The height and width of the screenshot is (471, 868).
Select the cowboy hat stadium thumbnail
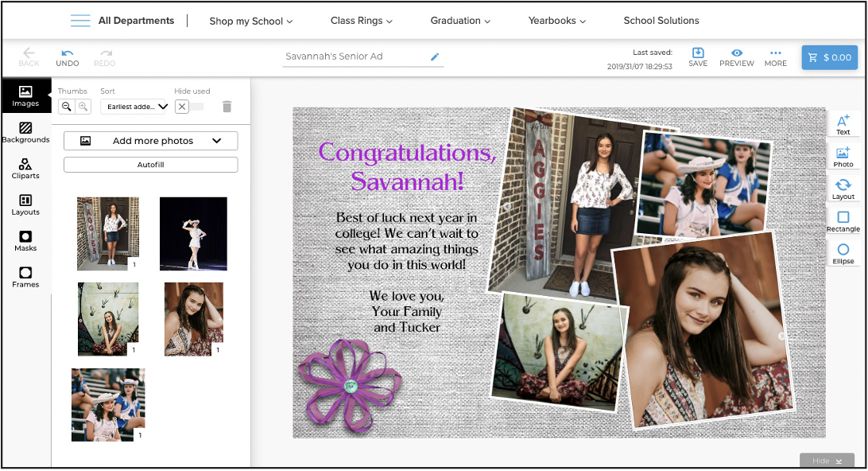[x=108, y=404]
